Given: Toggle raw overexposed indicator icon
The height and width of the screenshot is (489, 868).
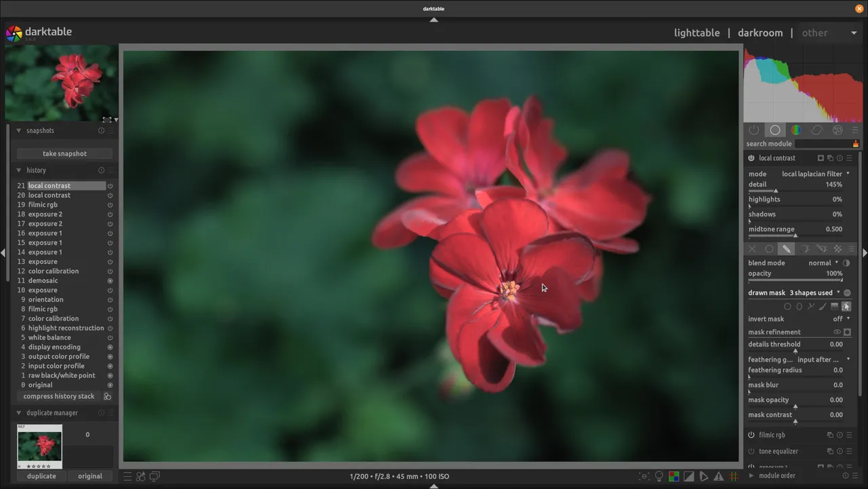Looking at the screenshot, I should (673, 477).
